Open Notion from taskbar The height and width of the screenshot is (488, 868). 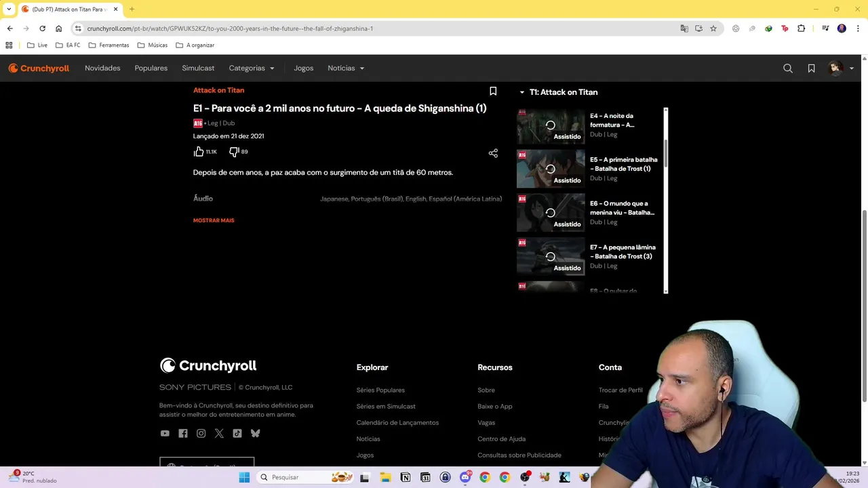(406, 477)
